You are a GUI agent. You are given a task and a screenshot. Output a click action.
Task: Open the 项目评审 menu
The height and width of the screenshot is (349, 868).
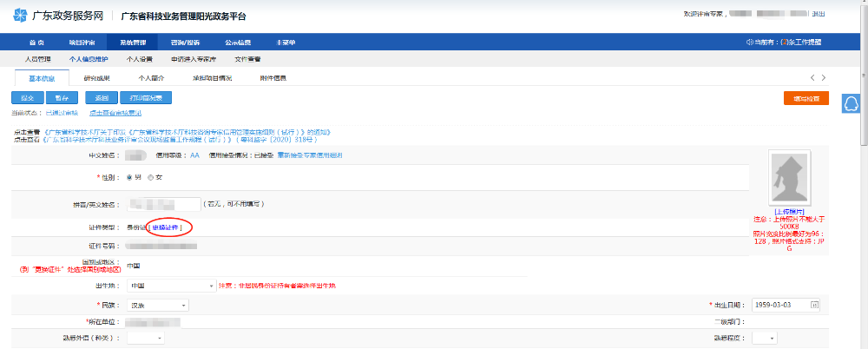(82, 42)
